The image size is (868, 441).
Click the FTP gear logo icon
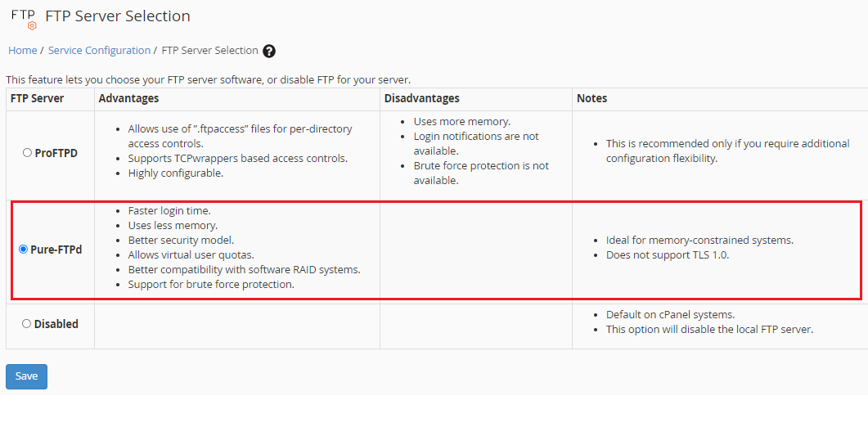pyautogui.click(x=24, y=18)
